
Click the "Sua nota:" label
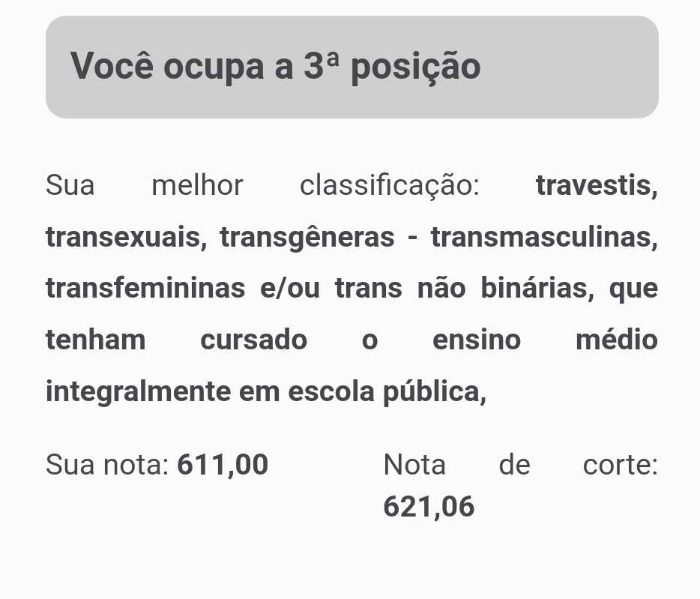coord(108,465)
